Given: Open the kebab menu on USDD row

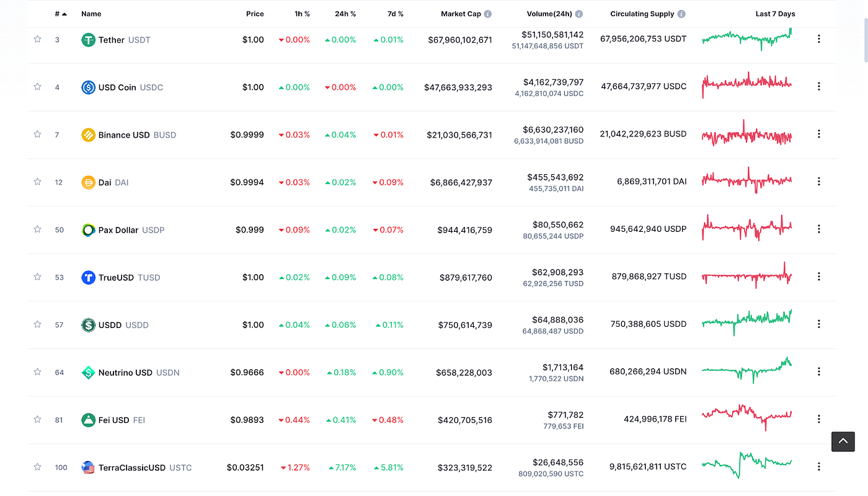Looking at the screenshot, I should click(x=818, y=324).
